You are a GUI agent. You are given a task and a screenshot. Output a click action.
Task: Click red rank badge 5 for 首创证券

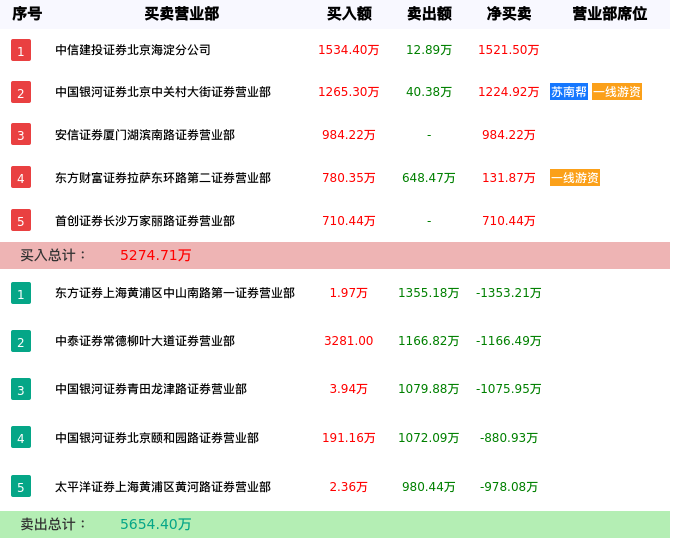pos(21,221)
